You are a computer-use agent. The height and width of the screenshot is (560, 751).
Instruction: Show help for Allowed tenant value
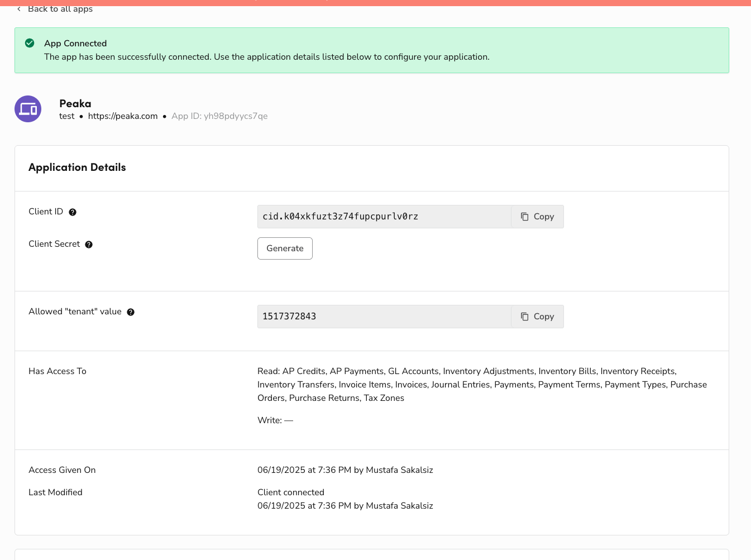131,312
